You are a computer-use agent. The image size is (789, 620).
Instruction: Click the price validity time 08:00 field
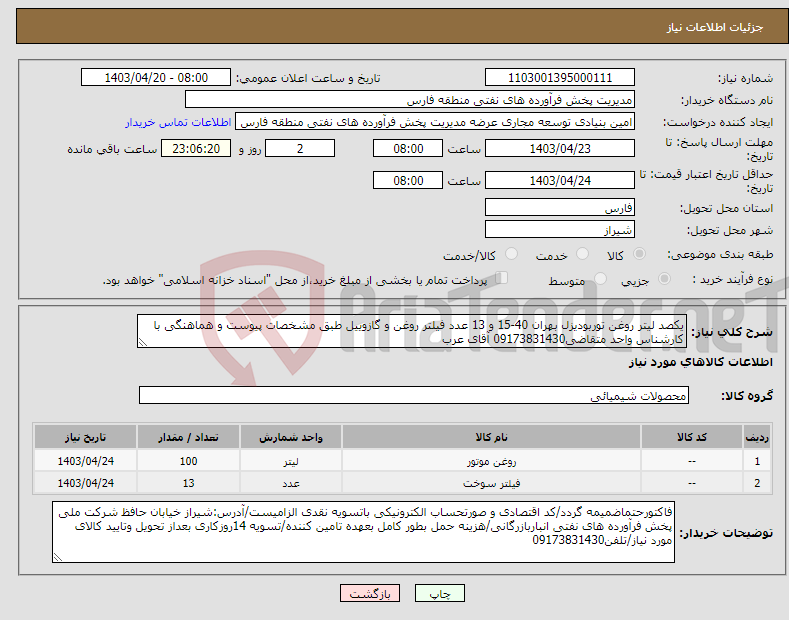(x=408, y=180)
